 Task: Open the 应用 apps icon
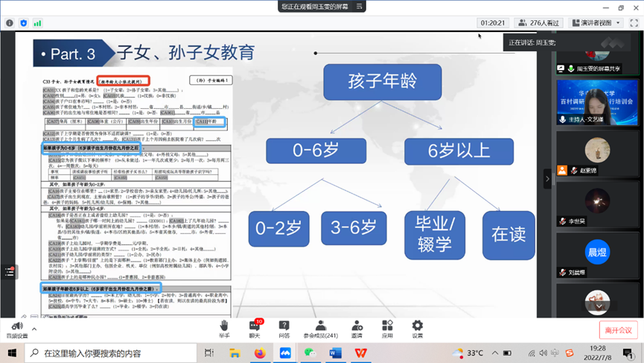(387, 326)
